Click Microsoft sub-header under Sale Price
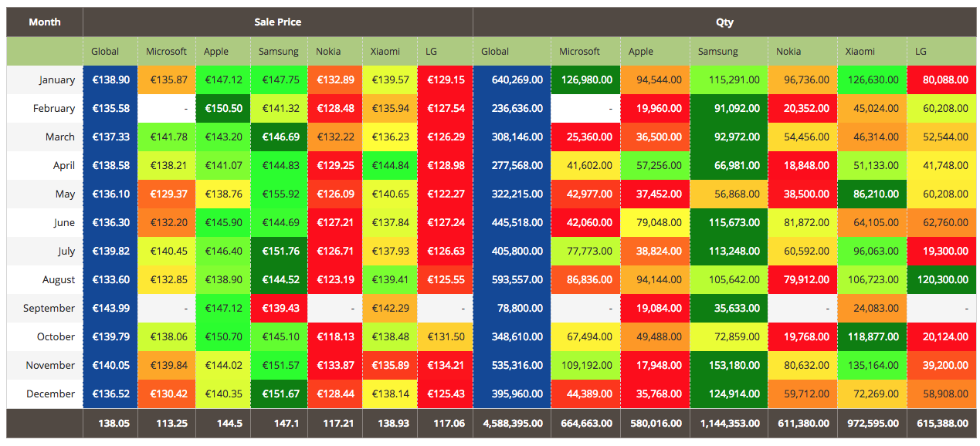The image size is (980, 446). (167, 52)
